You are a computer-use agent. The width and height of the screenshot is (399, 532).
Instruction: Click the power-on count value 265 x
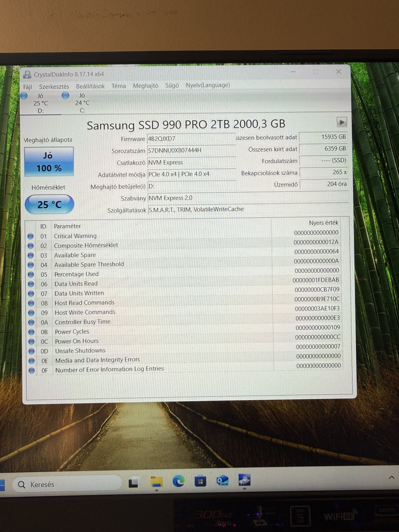tap(324, 172)
